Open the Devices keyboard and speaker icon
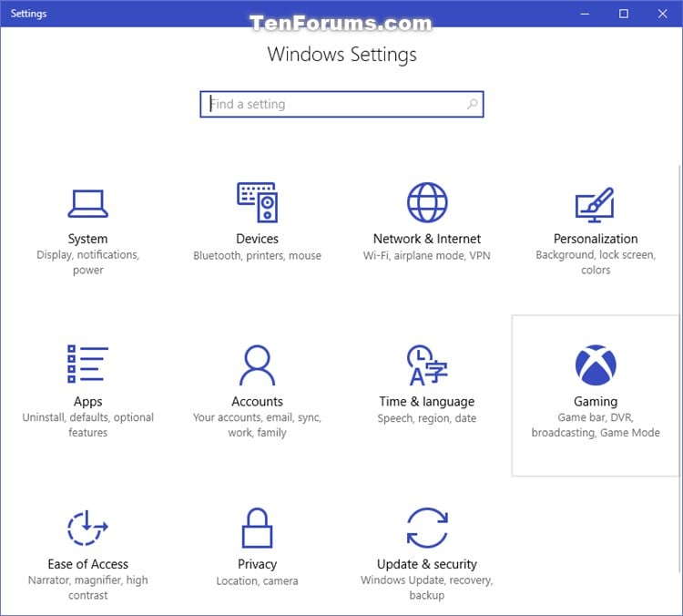This screenshot has width=683, height=616. coord(257,202)
